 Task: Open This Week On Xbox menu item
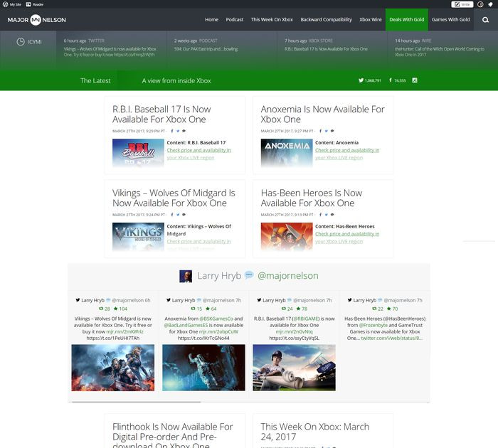[x=272, y=20]
